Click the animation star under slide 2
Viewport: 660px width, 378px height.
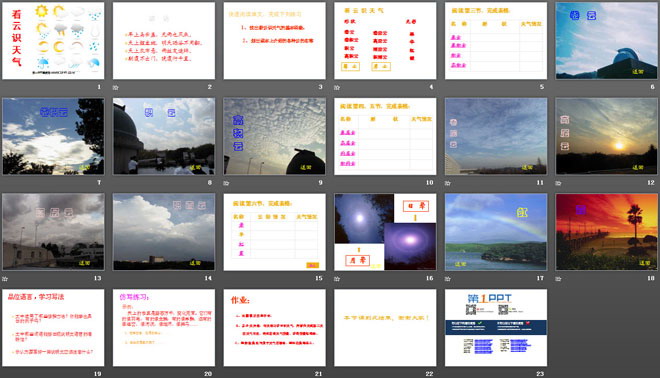tap(115, 88)
